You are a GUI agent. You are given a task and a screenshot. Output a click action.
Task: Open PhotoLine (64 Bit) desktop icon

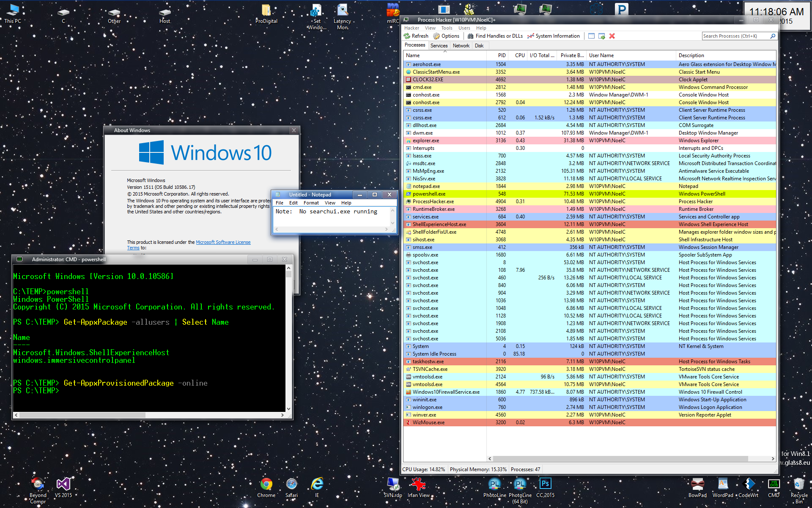[520, 490]
